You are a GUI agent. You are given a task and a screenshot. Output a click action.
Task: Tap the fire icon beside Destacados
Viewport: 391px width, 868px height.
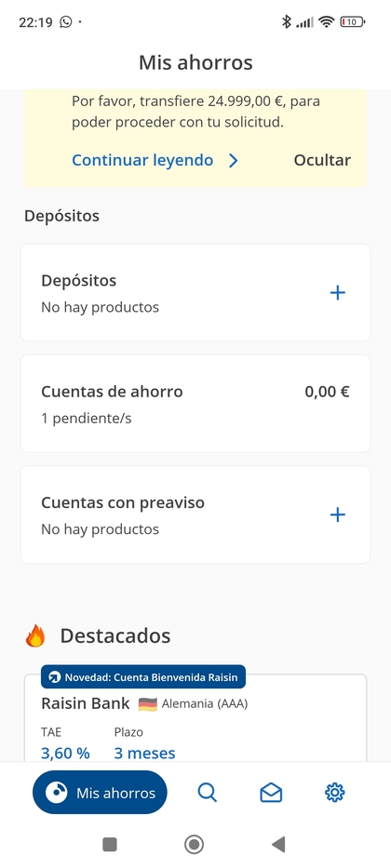(x=35, y=635)
